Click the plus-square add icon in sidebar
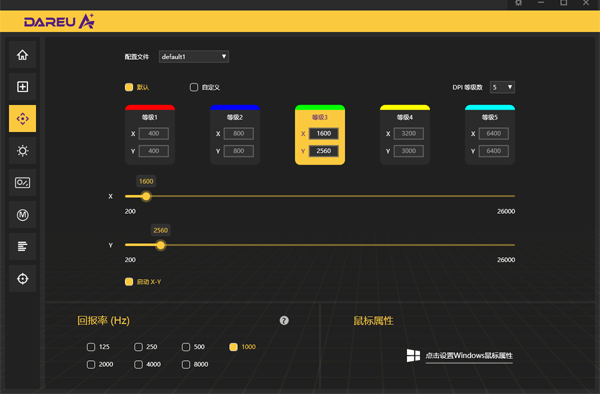This screenshot has height=394, width=600. point(23,86)
